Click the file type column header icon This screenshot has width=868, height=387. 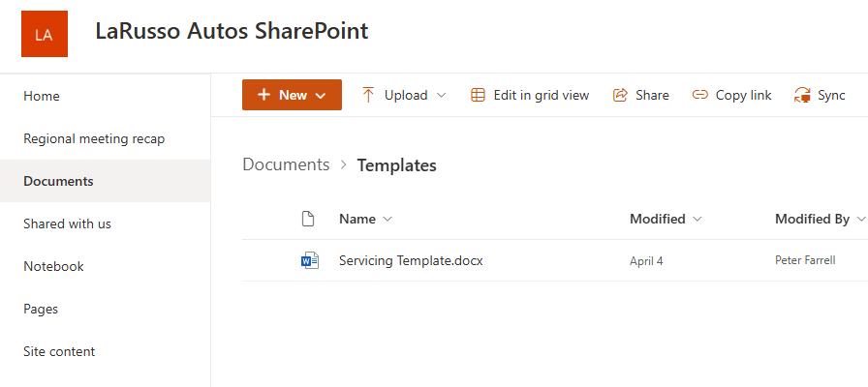308,219
